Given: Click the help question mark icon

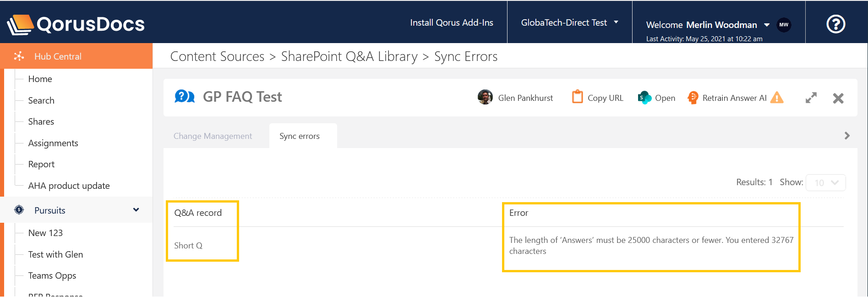Looking at the screenshot, I should (835, 24).
